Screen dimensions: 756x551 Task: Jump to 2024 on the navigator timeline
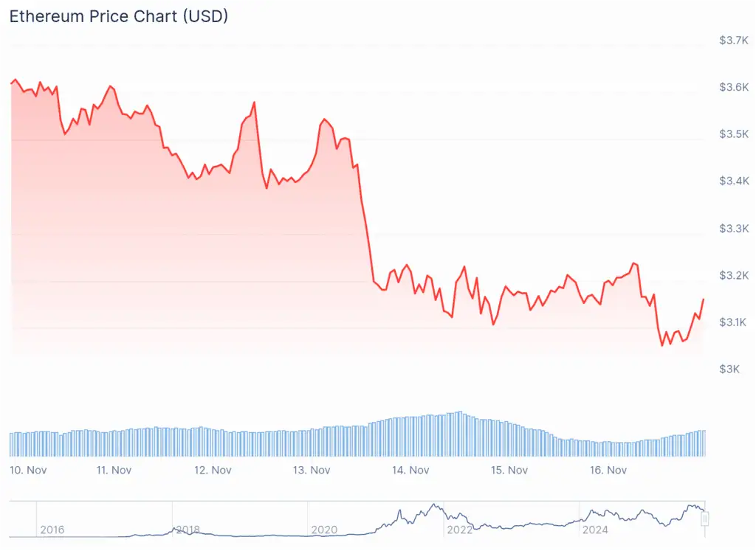click(x=595, y=530)
